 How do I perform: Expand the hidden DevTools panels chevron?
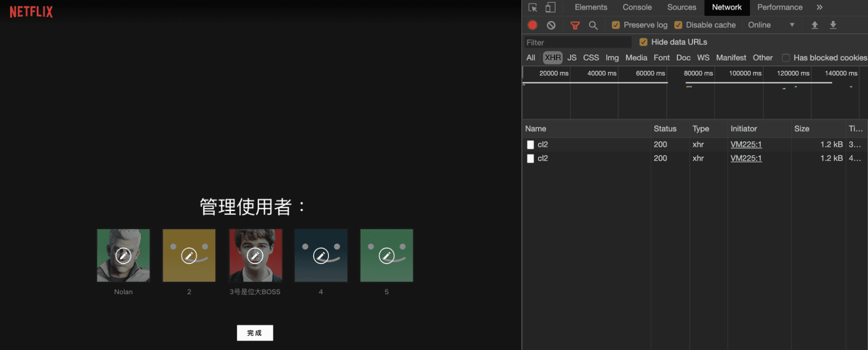click(x=819, y=7)
